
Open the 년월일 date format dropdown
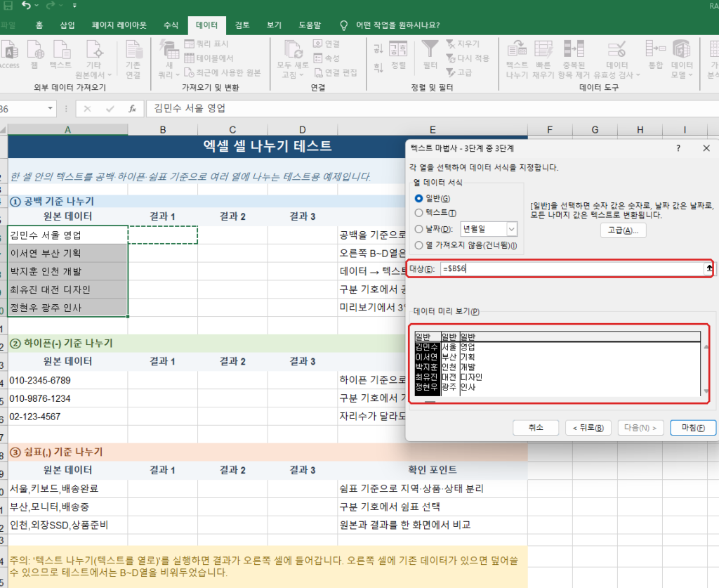tap(512, 229)
